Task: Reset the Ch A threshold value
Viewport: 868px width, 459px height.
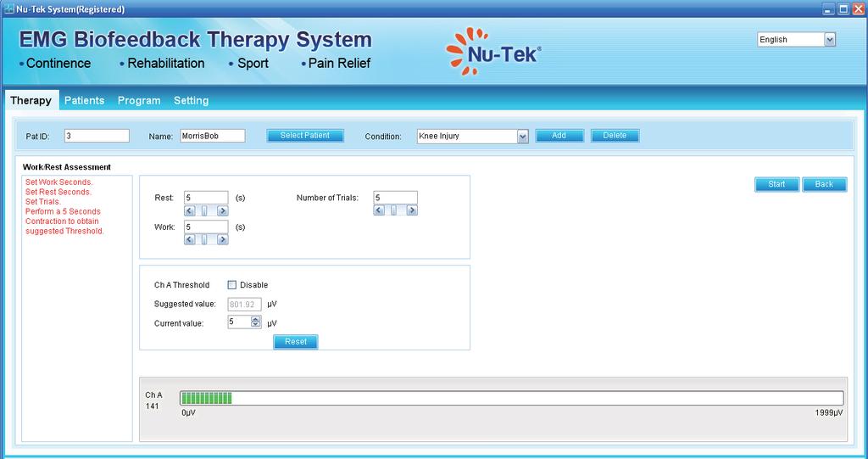Action: pos(296,342)
